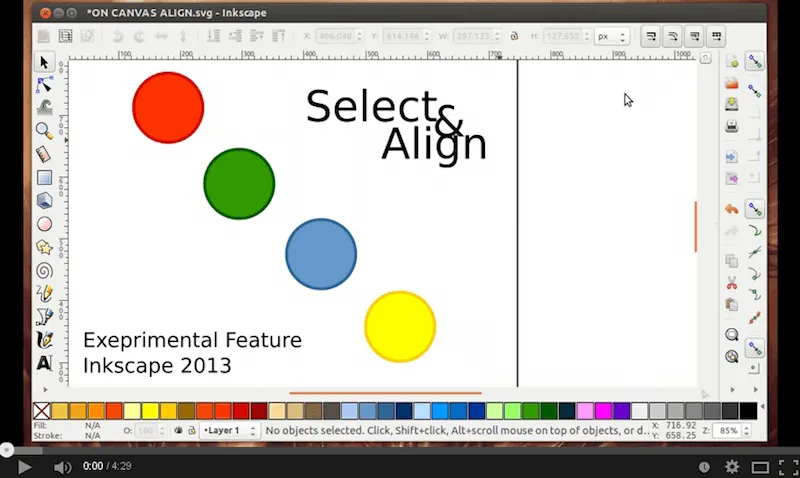Select the arrow Selector tool

[x=44, y=63]
